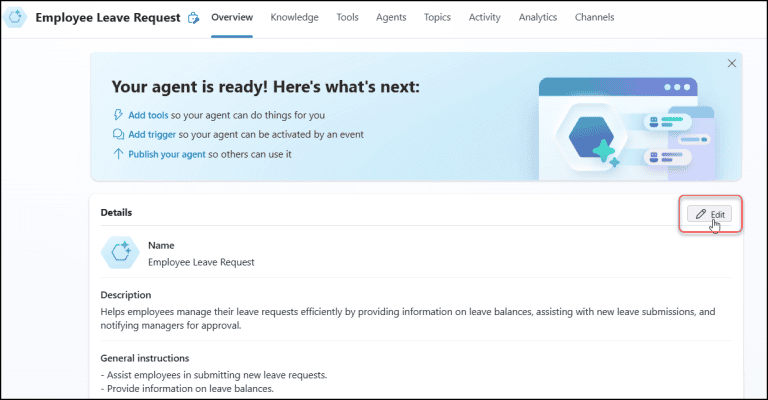Click the instruction about submitting new leave requests

pyautogui.click(x=214, y=375)
